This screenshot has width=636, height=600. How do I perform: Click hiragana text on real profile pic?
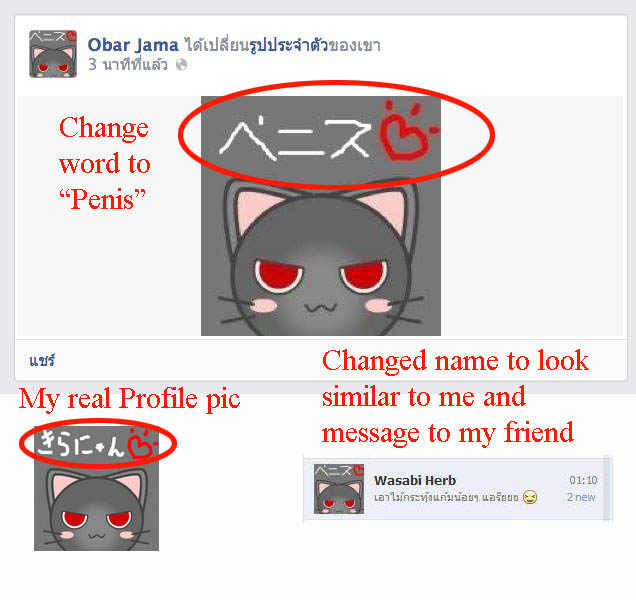[x=79, y=443]
